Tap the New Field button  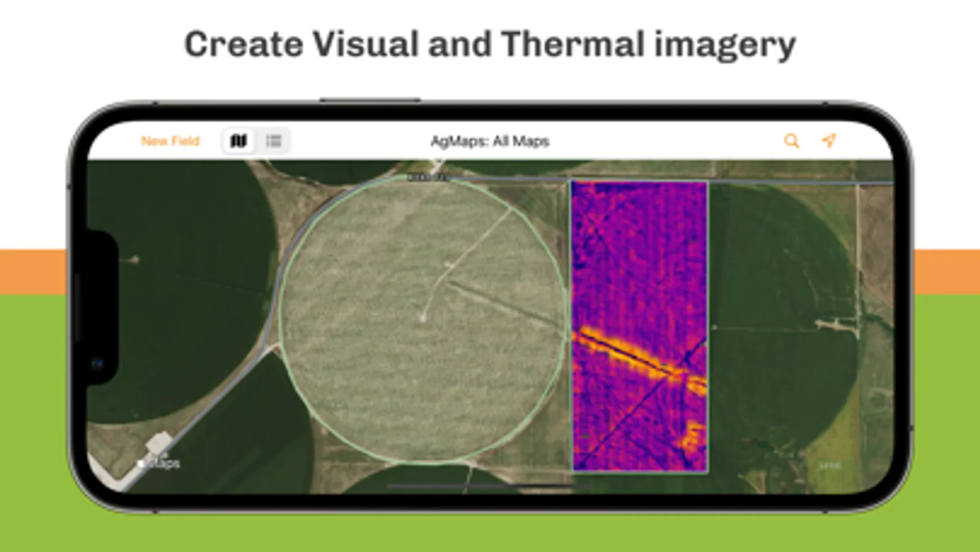click(170, 141)
